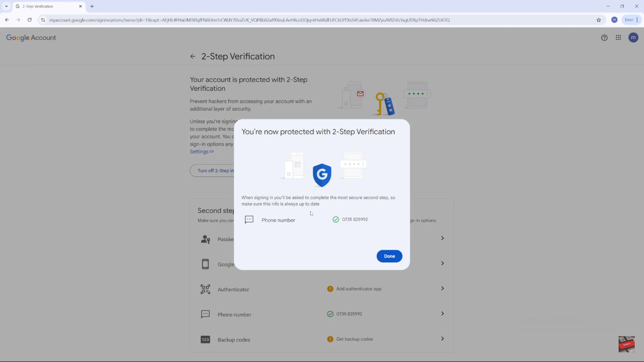Expand the Backup codes row chevron
644x362 pixels.
442,339
